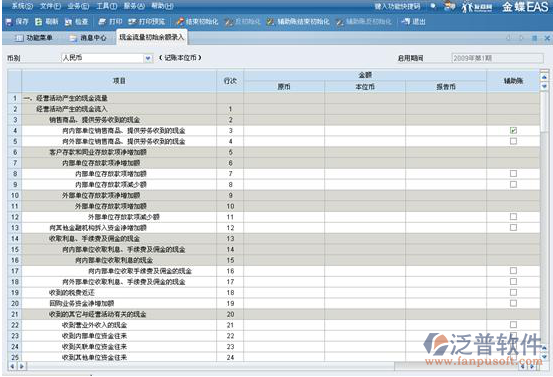Click the 刷新 (Refresh) toolbar icon
This screenshot has width=553, height=377.
coord(46,22)
